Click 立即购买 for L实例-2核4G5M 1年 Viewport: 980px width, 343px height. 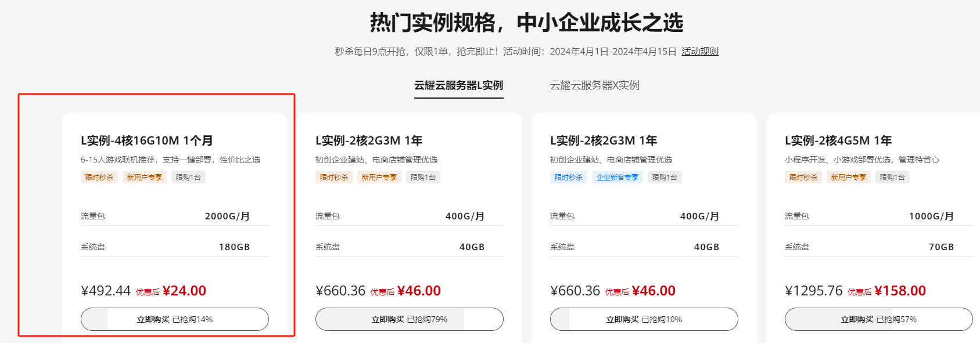coord(878,319)
